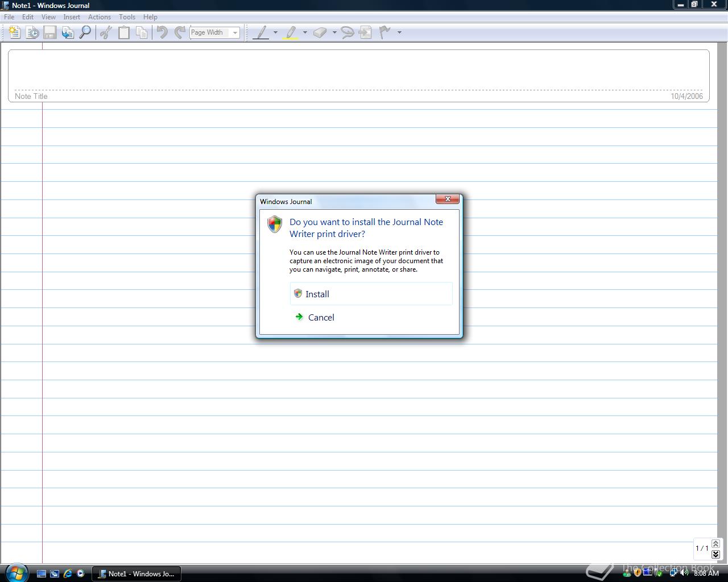Click the 10/4/2006 date text

click(x=686, y=96)
